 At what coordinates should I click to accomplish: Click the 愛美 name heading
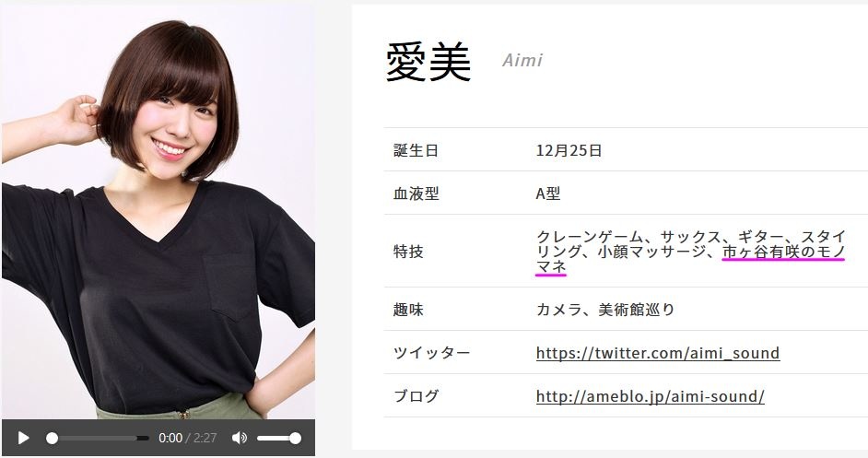[x=428, y=62]
